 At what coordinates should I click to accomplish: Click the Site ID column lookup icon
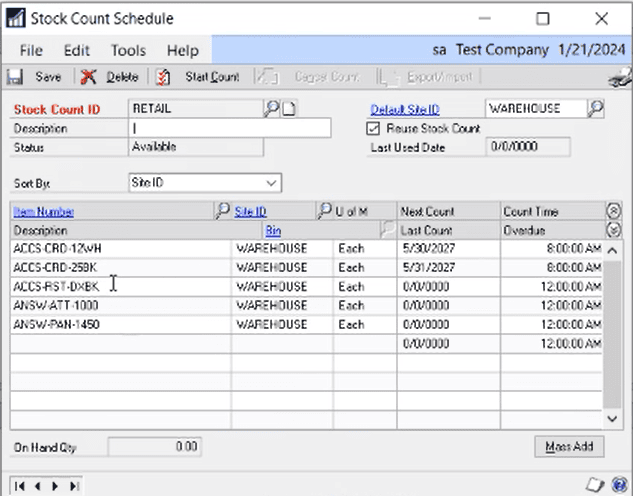[324, 211]
